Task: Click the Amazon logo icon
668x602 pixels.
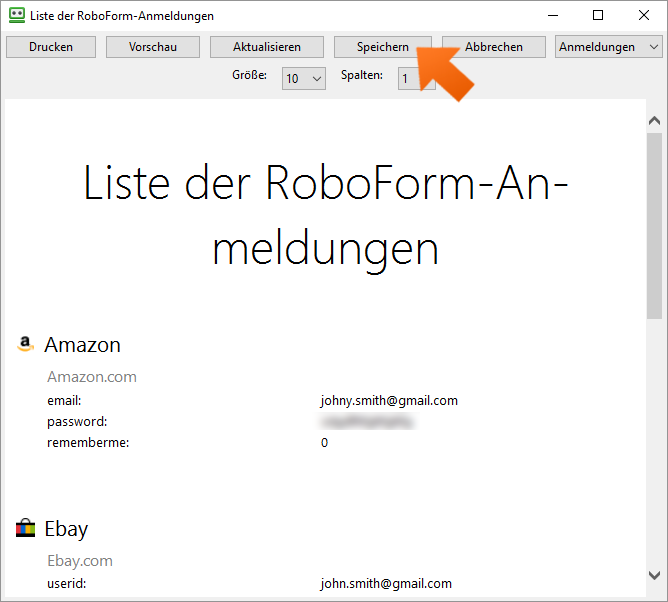Action: pos(25,344)
